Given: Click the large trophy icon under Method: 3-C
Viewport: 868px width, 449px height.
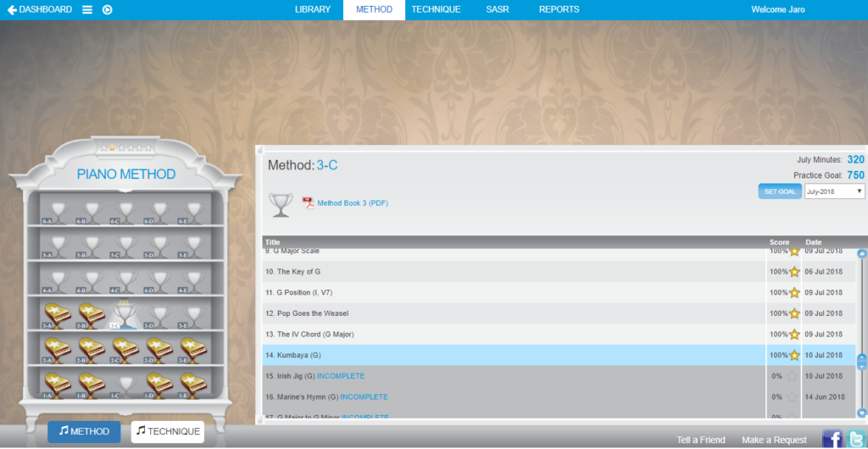Looking at the screenshot, I should coord(281,205).
